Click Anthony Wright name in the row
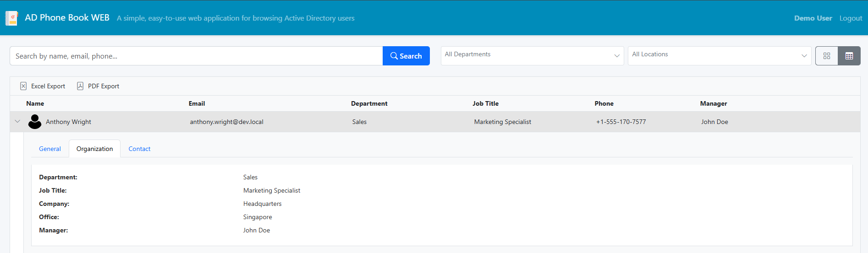868x253 pixels. point(68,122)
